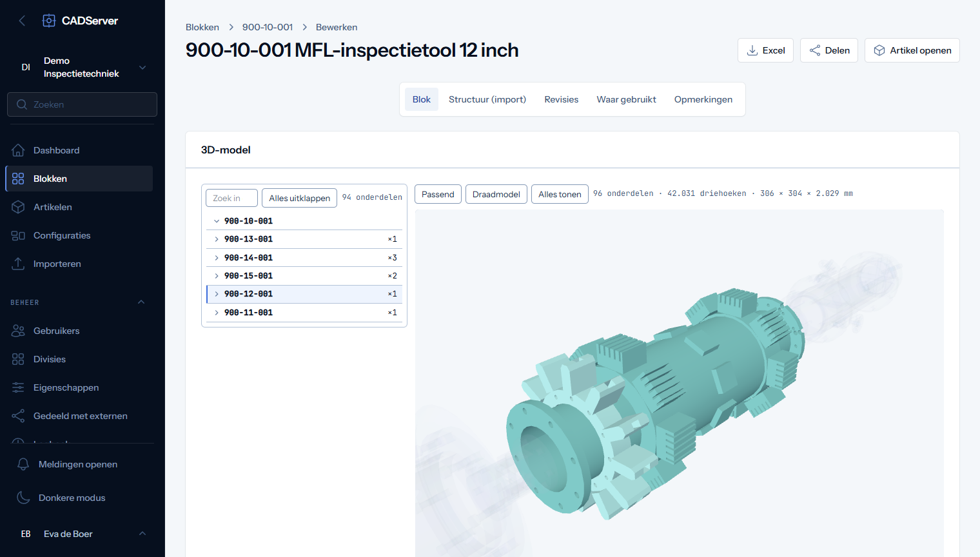Screen dimensions: 980x557
Task: Select the 900-13-001 label in tree
Action: tap(248, 239)
